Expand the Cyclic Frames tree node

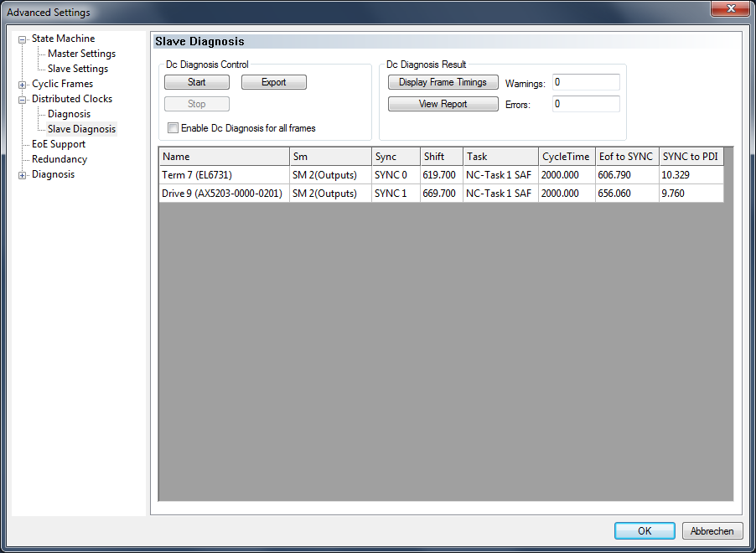coord(23,85)
